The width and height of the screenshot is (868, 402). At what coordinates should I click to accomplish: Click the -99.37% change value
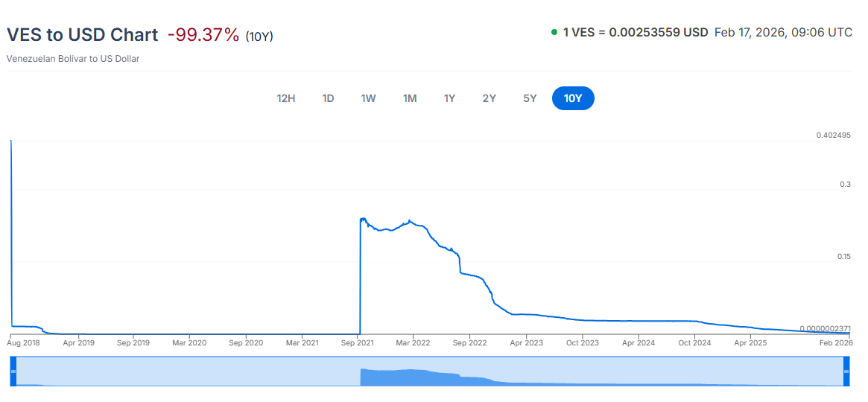click(x=203, y=35)
